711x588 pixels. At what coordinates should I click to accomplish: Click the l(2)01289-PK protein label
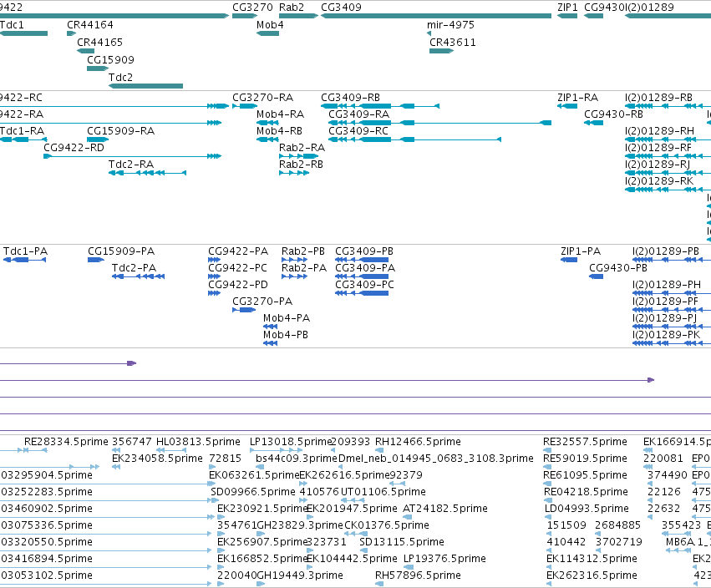667,335
